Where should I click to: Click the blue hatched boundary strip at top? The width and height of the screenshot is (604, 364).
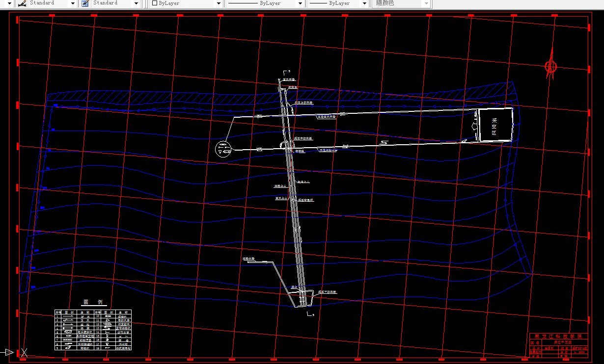280,97
